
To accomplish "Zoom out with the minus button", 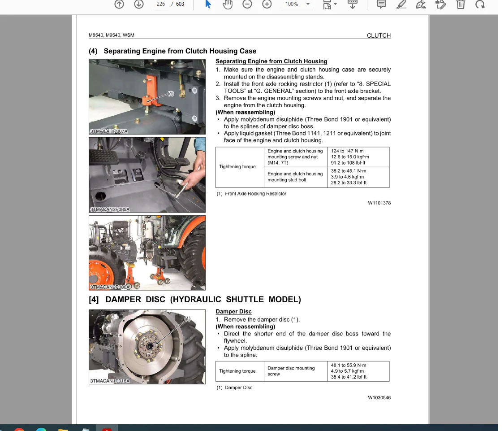I will pyautogui.click(x=247, y=4).
